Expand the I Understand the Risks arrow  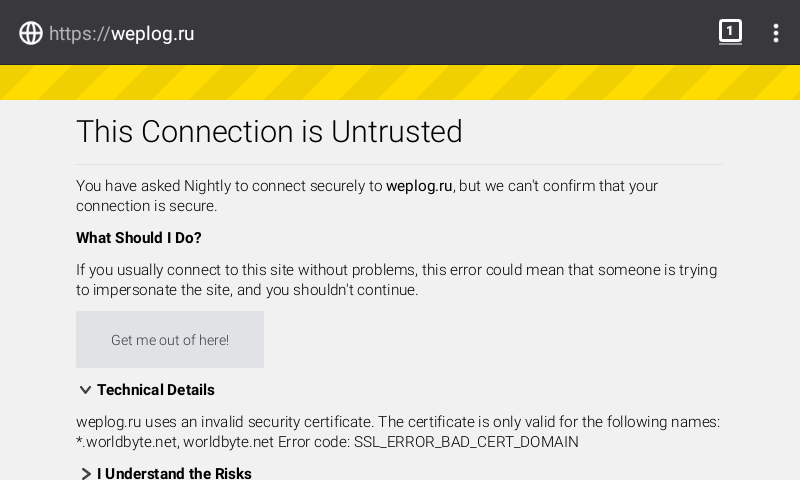(x=85, y=473)
